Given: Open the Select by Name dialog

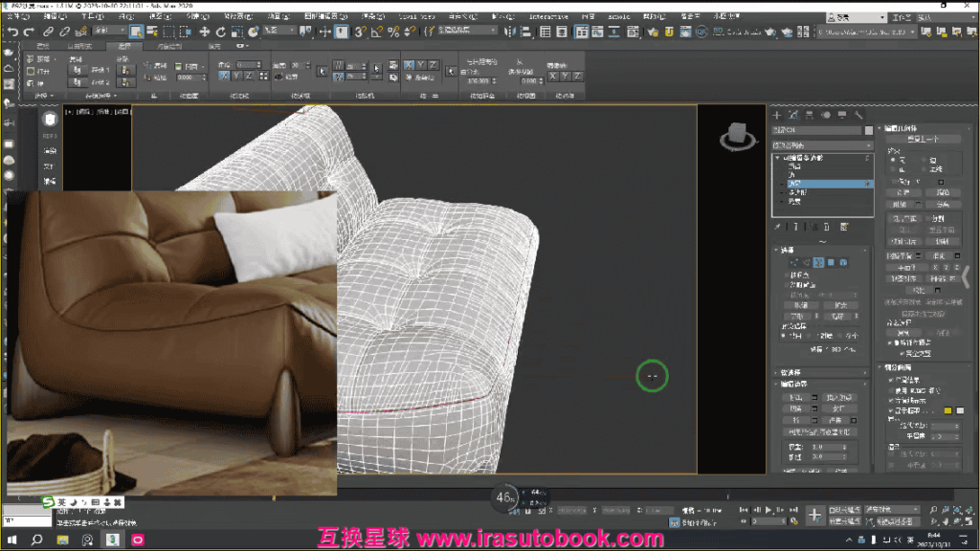Looking at the screenshot, I should pos(152,32).
